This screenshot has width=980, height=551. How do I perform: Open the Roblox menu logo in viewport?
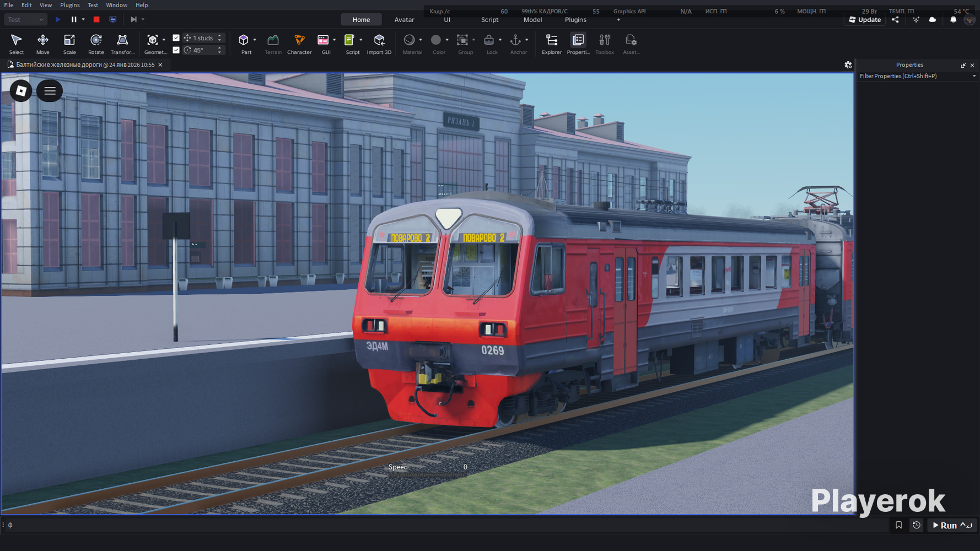click(21, 91)
